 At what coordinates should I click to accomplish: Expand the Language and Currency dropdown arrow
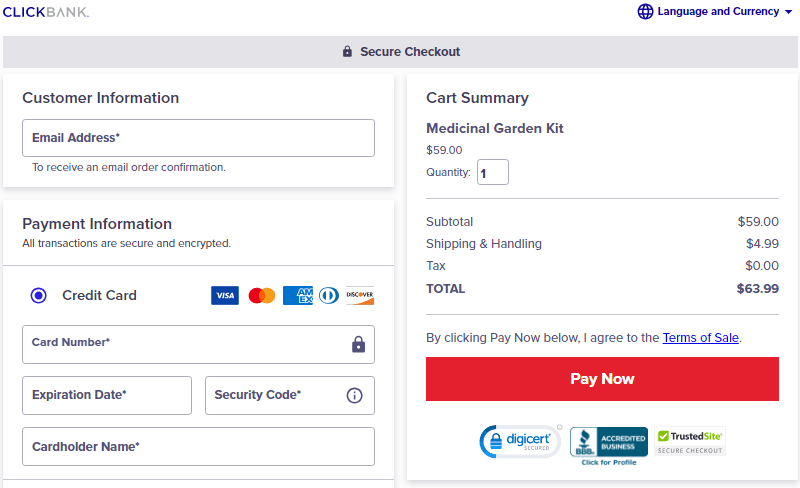(788, 12)
